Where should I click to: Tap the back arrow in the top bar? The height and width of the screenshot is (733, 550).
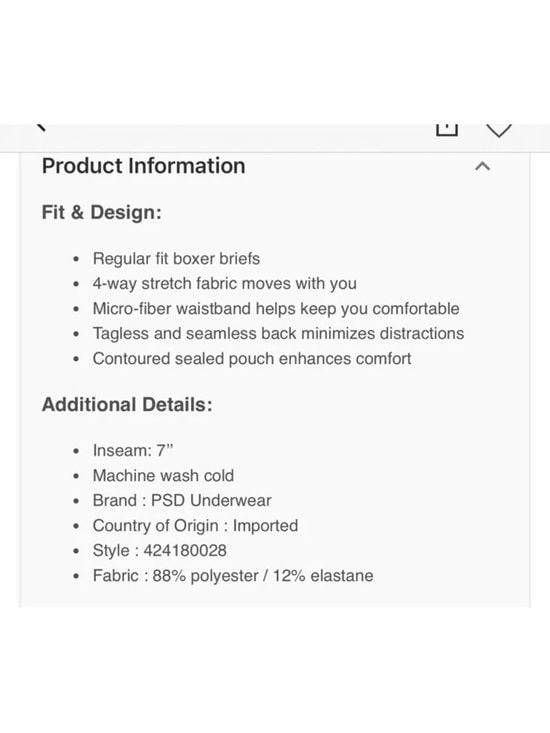click(41, 128)
